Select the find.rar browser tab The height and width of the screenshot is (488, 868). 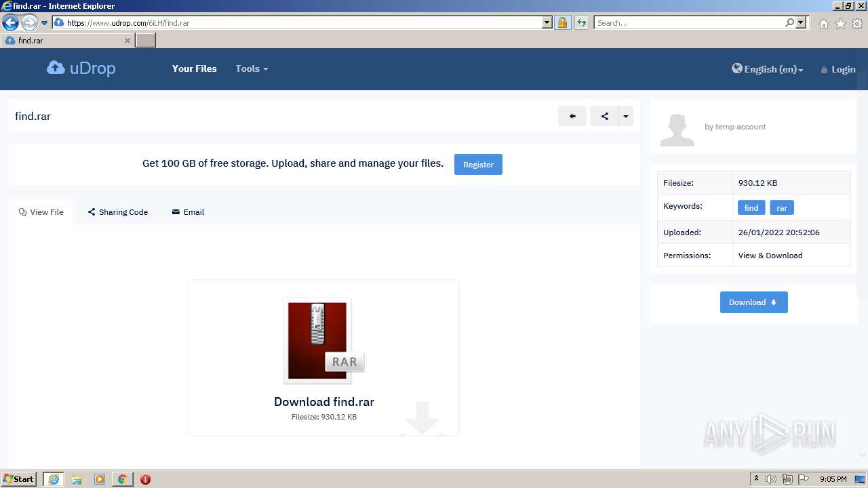(67, 41)
